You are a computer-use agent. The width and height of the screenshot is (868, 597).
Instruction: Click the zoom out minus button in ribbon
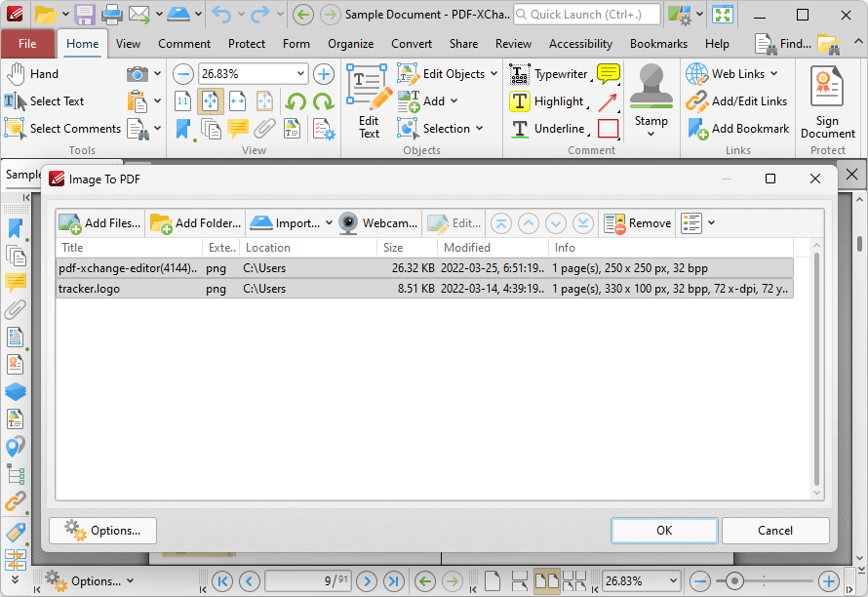(182, 74)
